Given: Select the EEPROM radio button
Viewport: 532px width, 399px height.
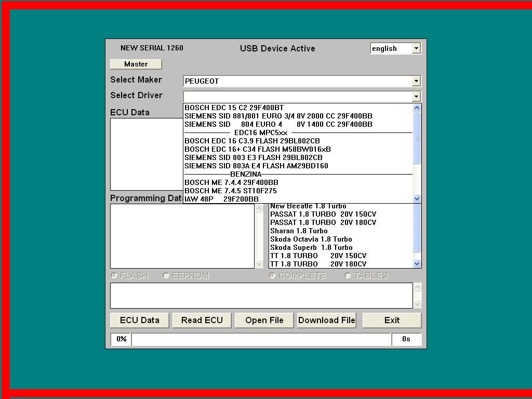Looking at the screenshot, I should pos(166,275).
